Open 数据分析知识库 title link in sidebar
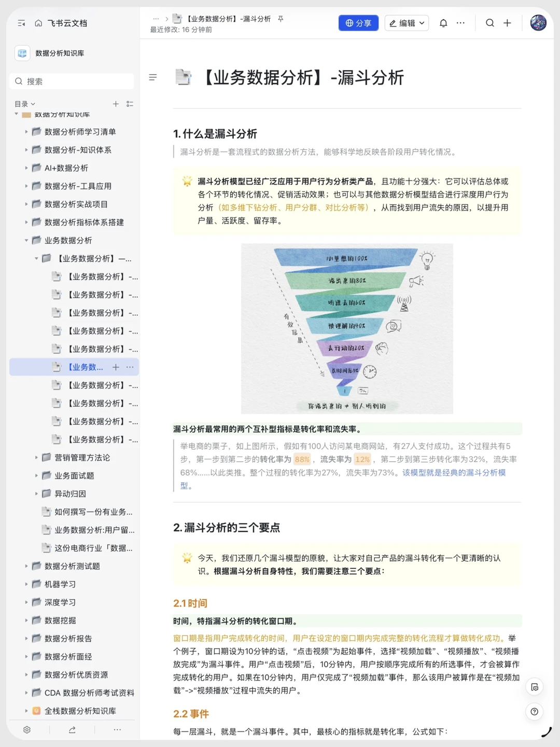The height and width of the screenshot is (747, 560). pos(60,53)
